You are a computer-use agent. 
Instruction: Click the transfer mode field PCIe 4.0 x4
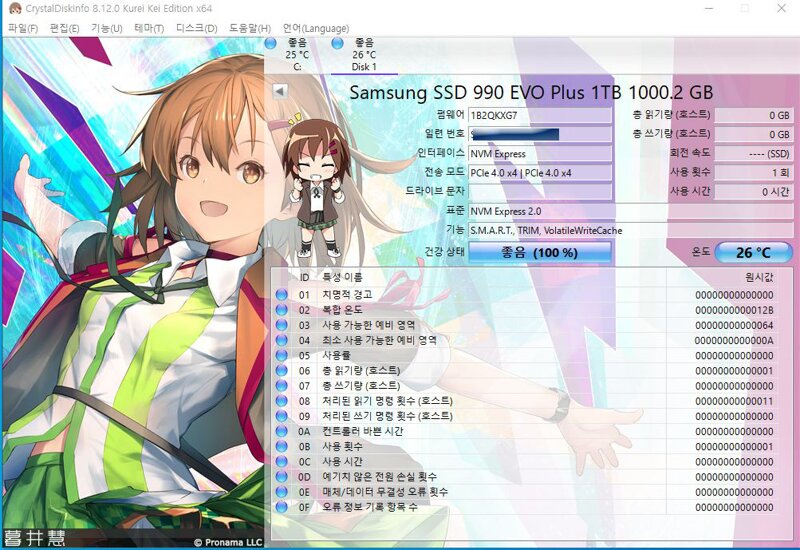pyautogui.click(x=540, y=173)
